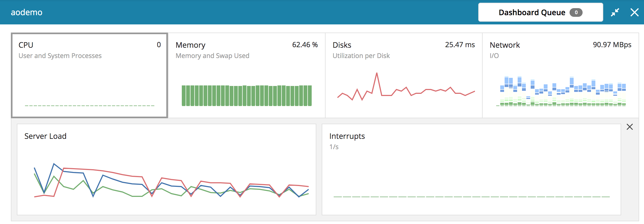Viewport: 644px width, 224px height.
Task: Click the Disks red line sparkline
Action: pos(406,87)
